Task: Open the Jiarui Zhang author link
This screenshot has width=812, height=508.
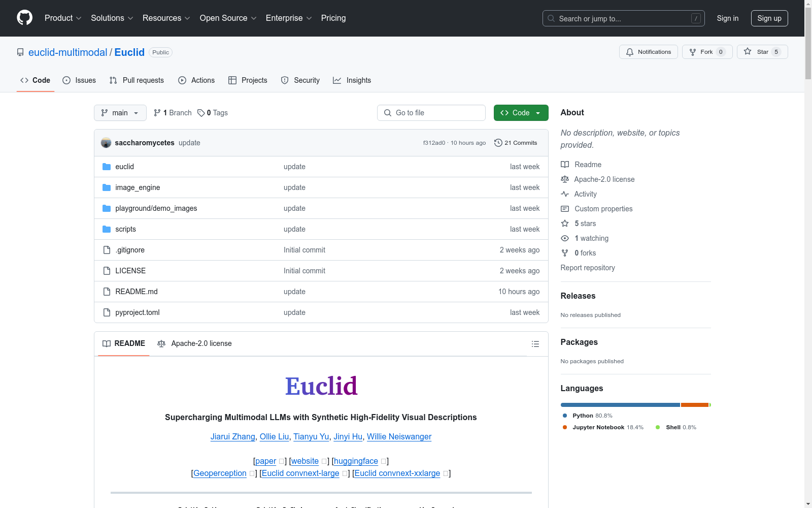Action: pyautogui.click(x=233, y=437)
